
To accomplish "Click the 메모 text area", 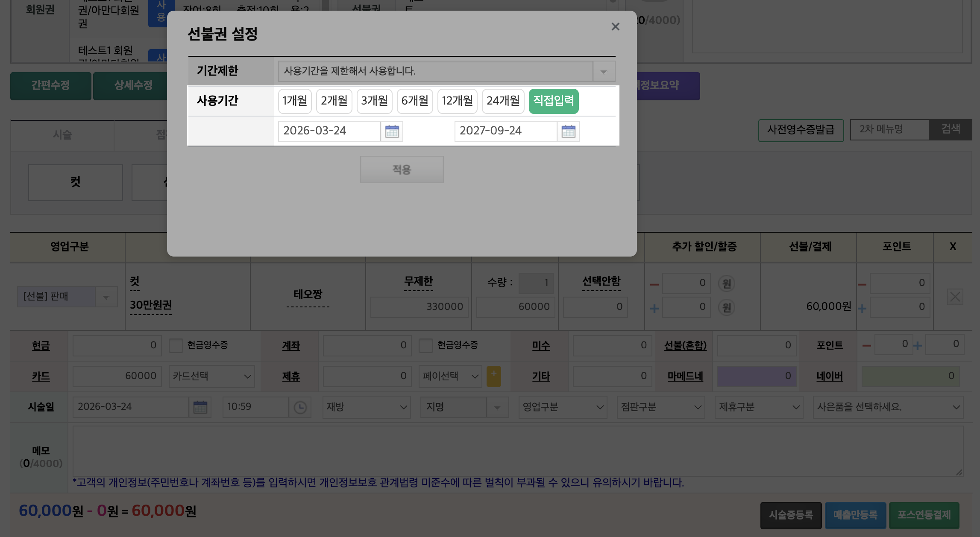I will [517, 450].
